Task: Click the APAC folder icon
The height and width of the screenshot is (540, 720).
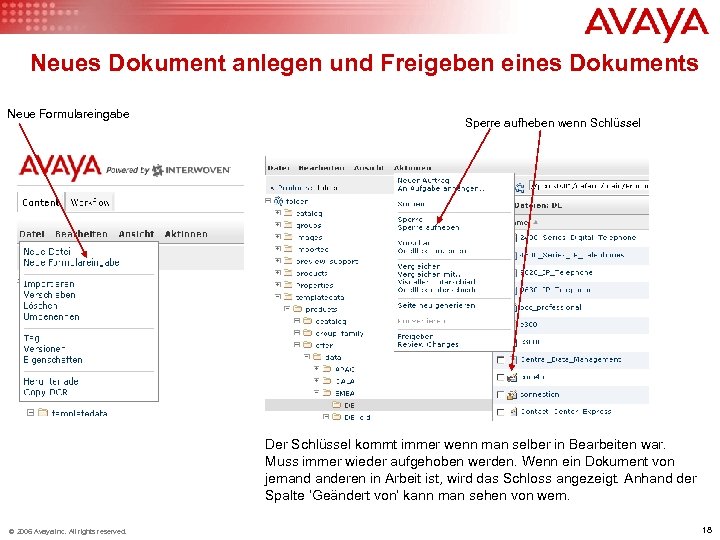Action: click(327, 369)
